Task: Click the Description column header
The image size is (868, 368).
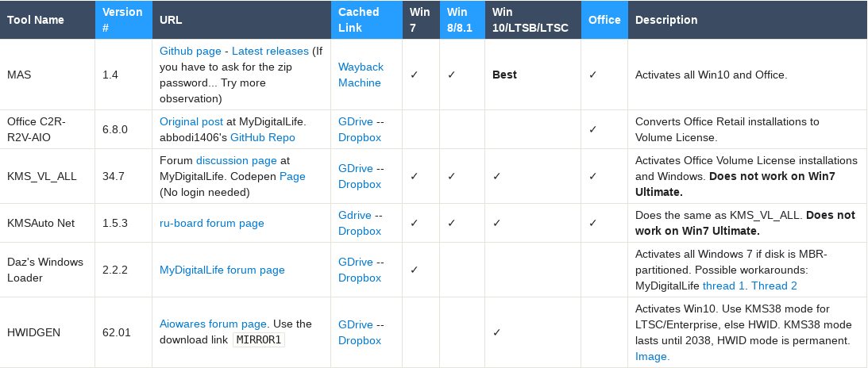Action: coord(747,20)
